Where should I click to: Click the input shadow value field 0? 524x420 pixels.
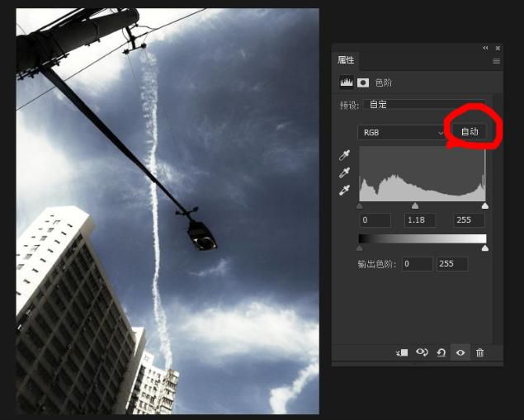(375, 220)
